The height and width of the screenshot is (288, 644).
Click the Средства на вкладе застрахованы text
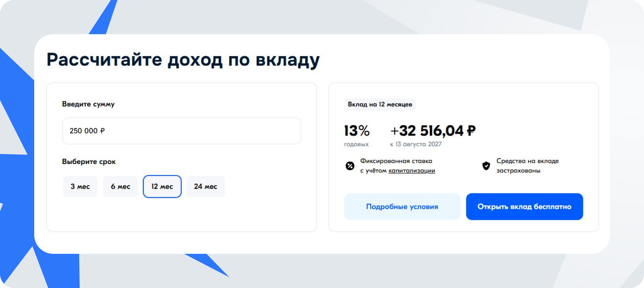pos(527,166)
